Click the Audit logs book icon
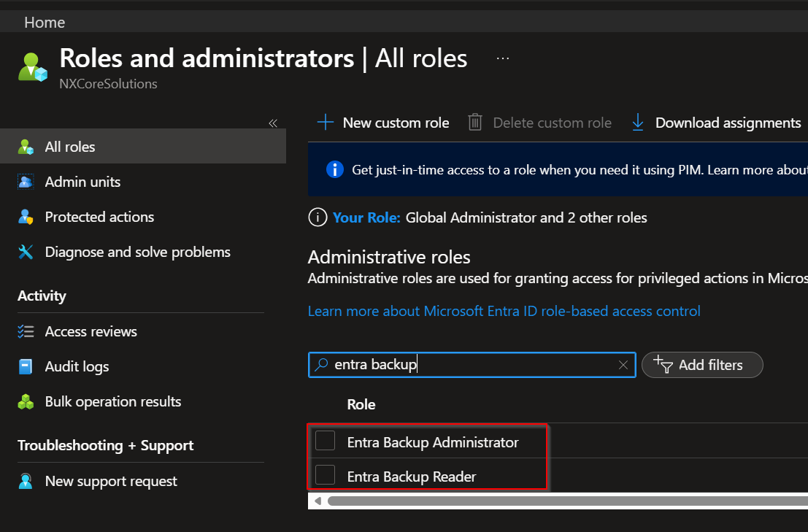 click(x=26, y=366)
